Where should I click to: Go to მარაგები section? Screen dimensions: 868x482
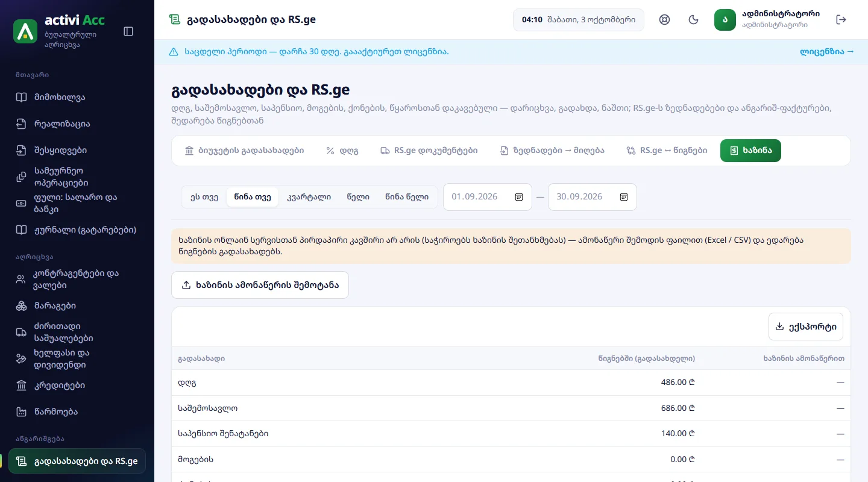(x=77, y=305)
